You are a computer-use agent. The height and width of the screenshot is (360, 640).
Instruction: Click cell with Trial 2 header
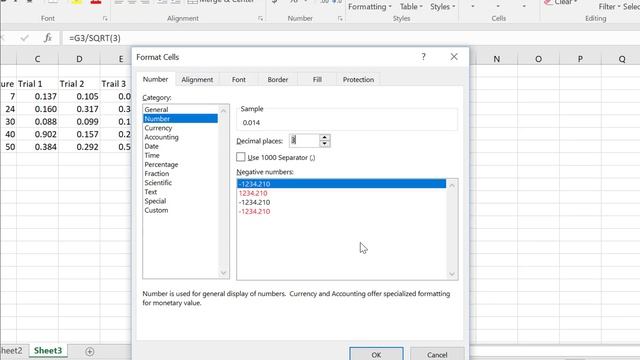pyautogui.click(x=79, y=84)
